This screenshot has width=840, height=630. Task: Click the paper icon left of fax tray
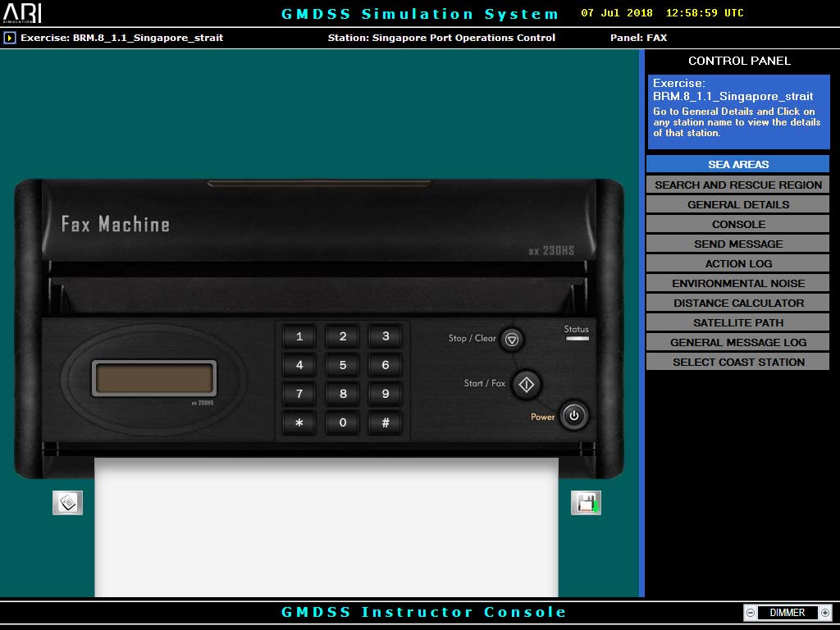(67, 502)
